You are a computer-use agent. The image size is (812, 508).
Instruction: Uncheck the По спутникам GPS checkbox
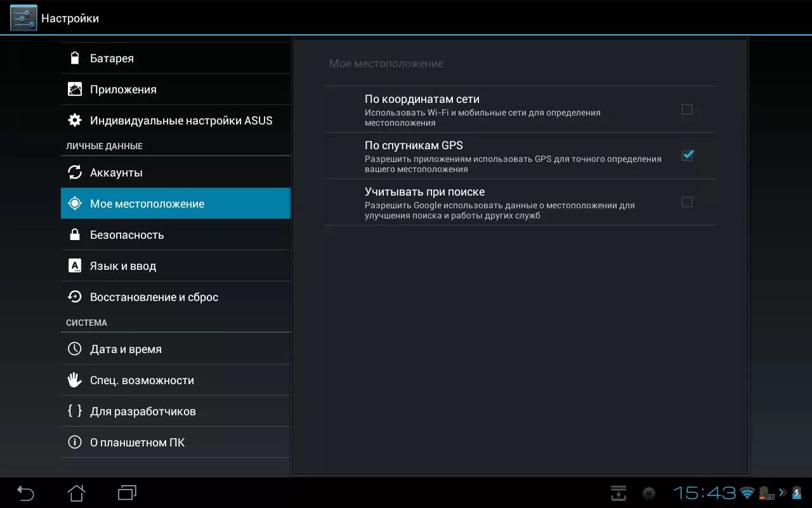687,155
